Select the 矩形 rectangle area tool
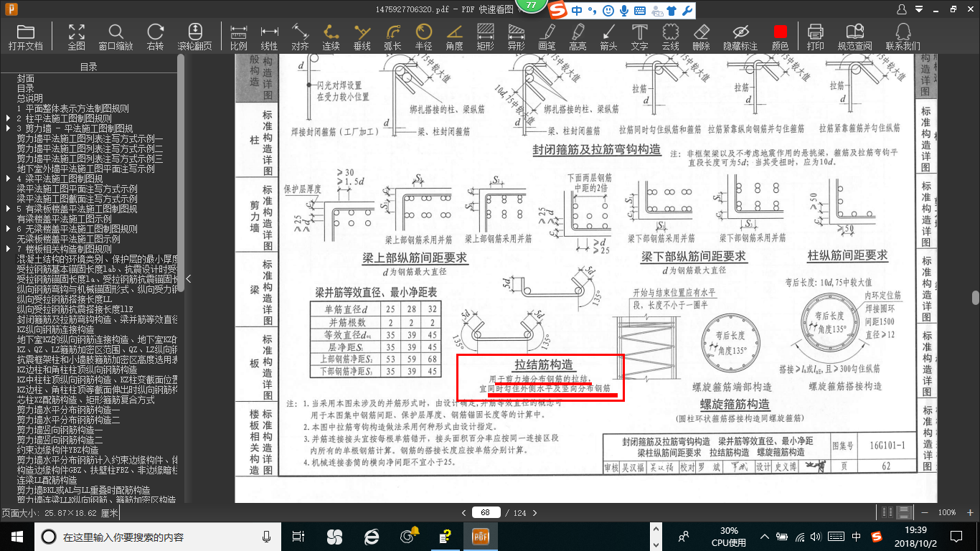The height and width of the screenshot is (551, 980). (486, 37)
